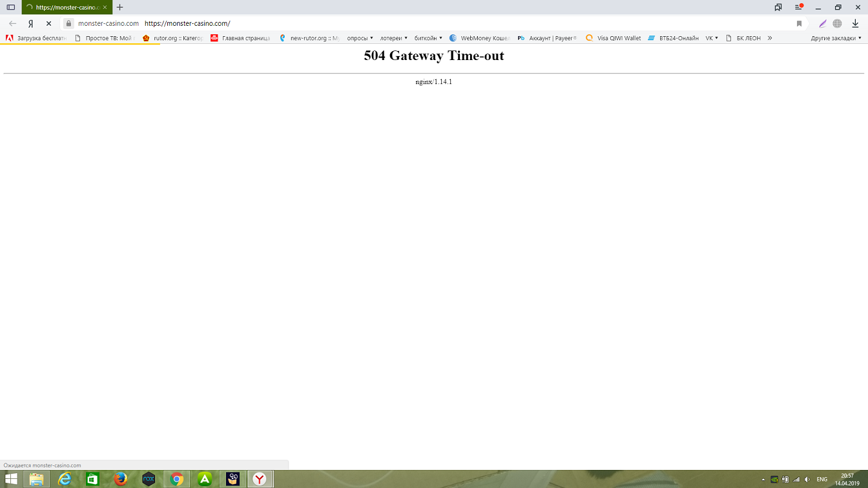Open the browser downloads panel

pos(855,23)
